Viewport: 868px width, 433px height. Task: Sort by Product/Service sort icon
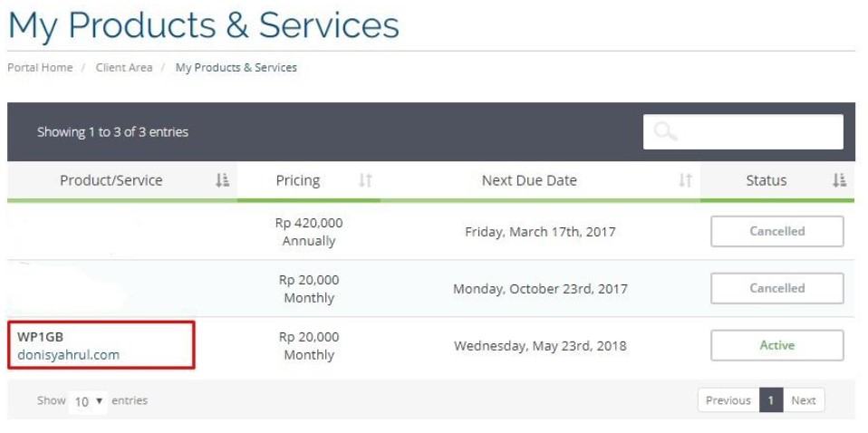(x=222, y=180)
